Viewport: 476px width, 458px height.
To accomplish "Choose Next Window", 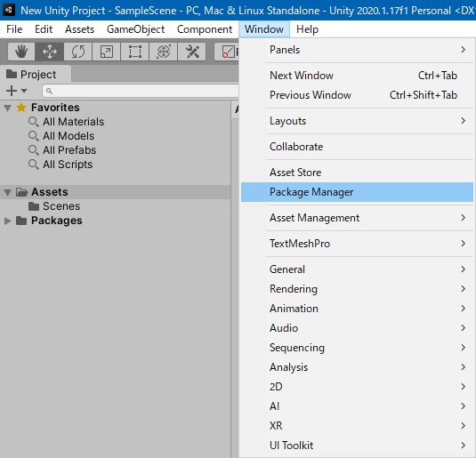I will point(357,76).
